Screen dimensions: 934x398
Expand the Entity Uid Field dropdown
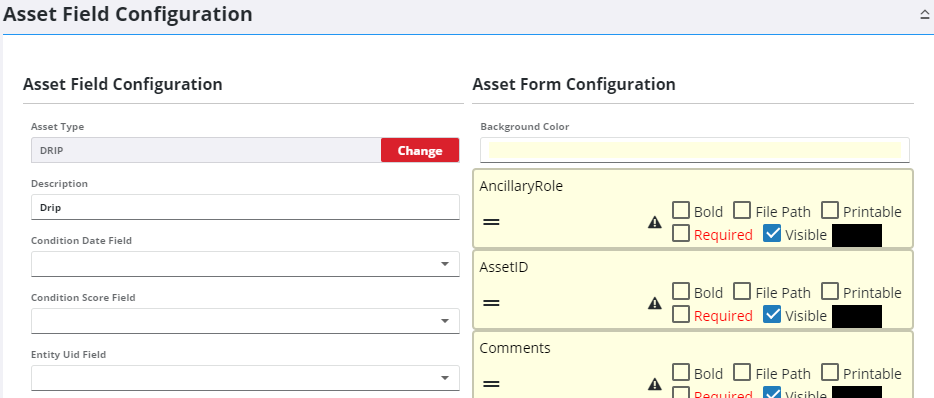(x=245, y=378)
